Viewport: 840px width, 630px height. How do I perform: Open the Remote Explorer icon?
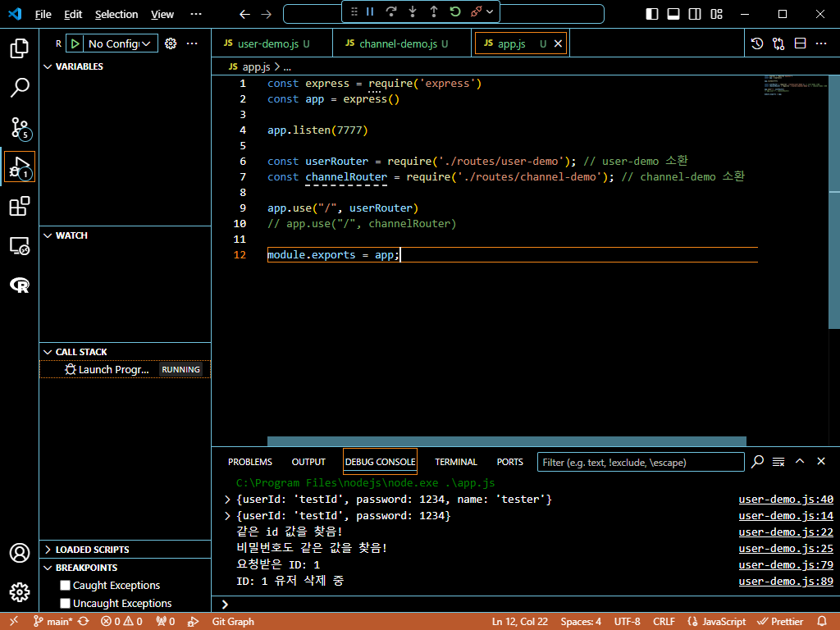20,246
